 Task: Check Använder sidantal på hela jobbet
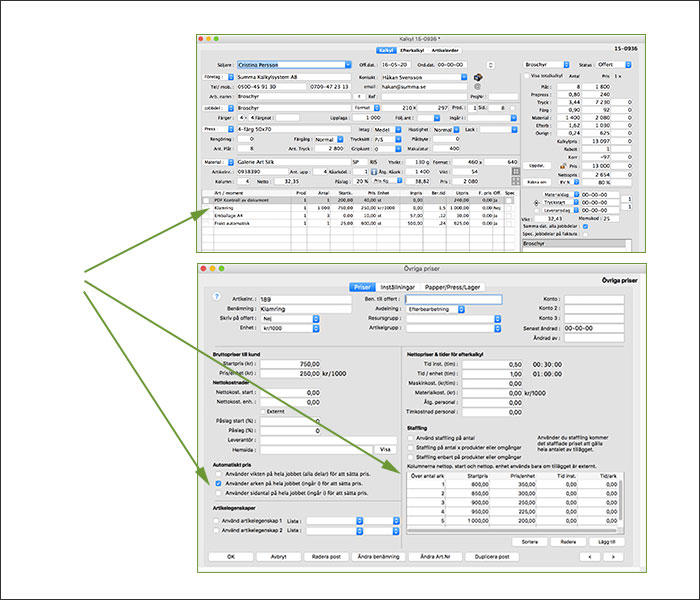(218, 493)
